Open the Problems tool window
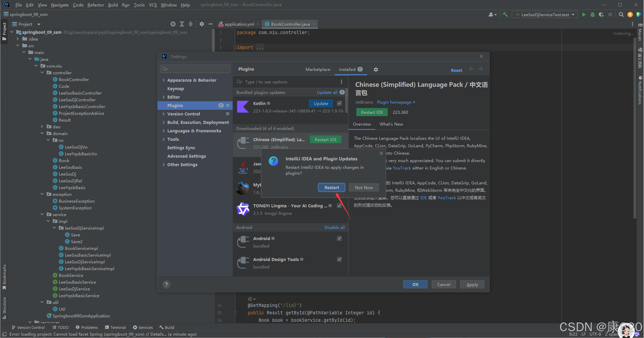Image resolution: width=644 pixels, height=338 pixels. click(87, 328)
